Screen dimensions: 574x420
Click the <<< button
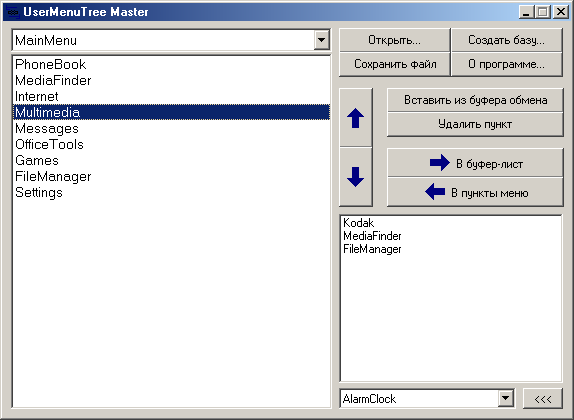tap(543, 398)
